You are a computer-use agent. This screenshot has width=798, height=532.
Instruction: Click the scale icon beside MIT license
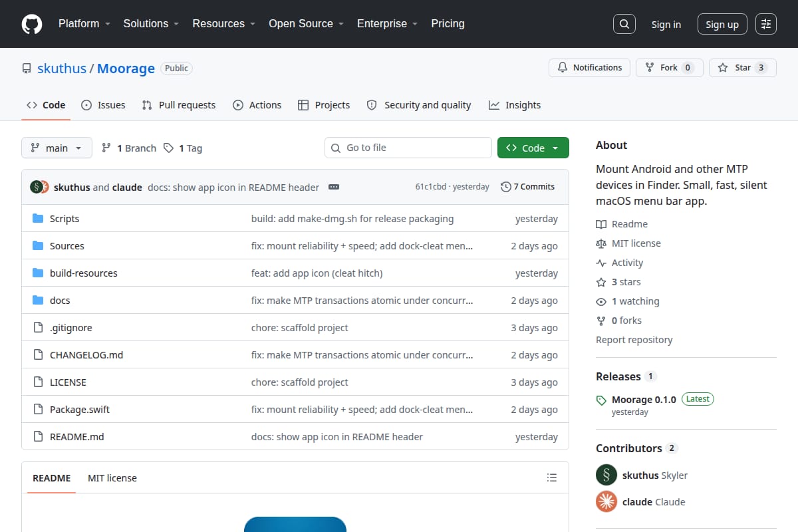(x=601, y=243)
